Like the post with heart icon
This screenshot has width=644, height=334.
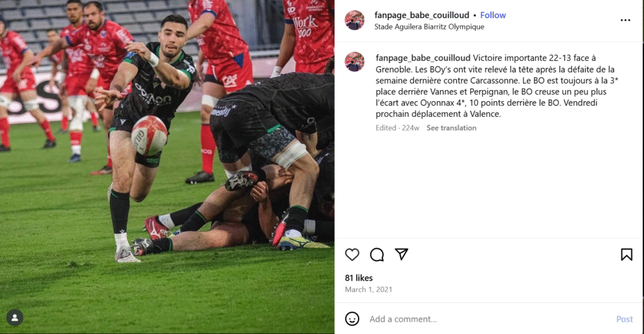pos(352,255)
